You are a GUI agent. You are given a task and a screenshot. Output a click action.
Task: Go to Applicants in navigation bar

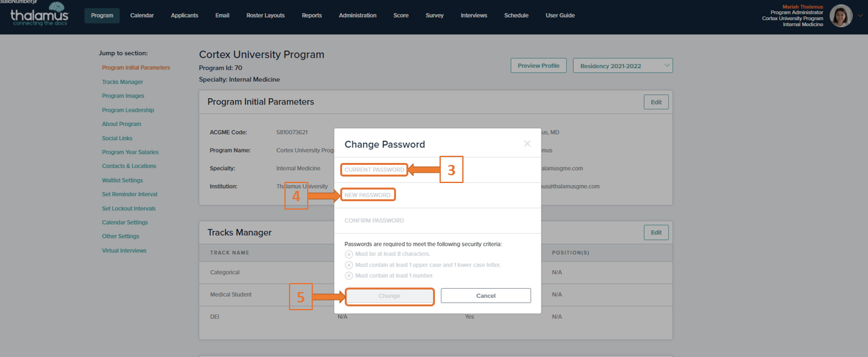[x=184, y=16]
